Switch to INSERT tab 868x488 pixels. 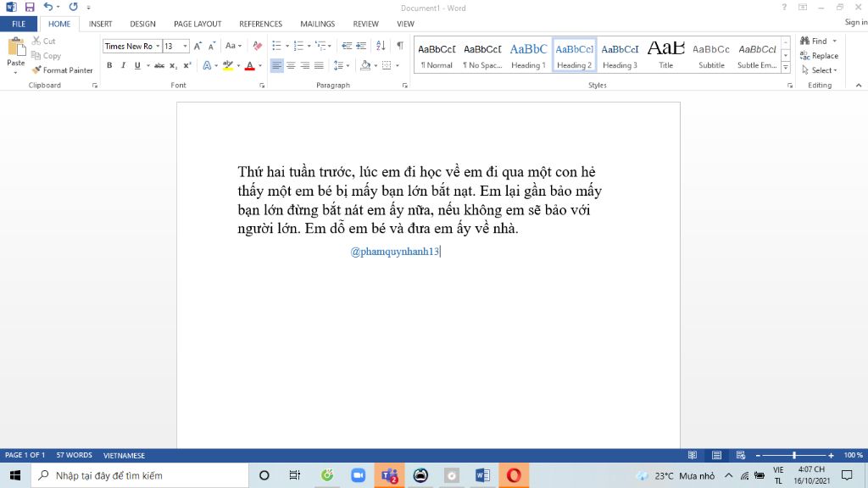tap(100, 24)
